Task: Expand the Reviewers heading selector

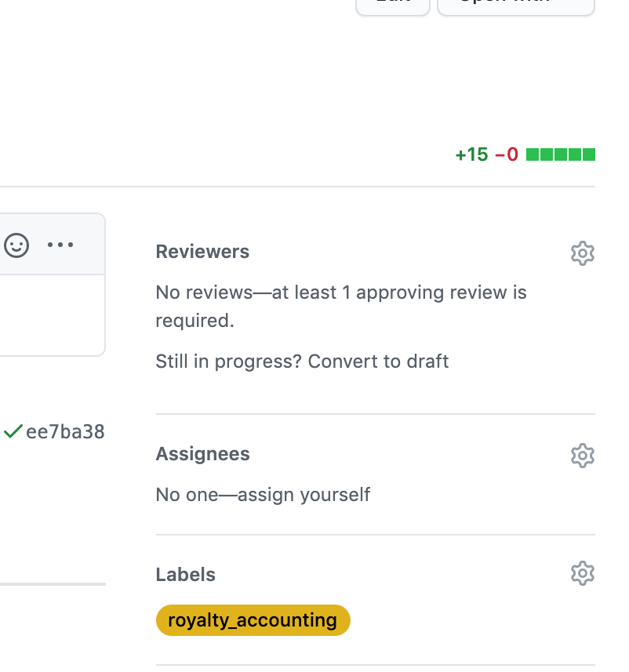Action: 202,252
